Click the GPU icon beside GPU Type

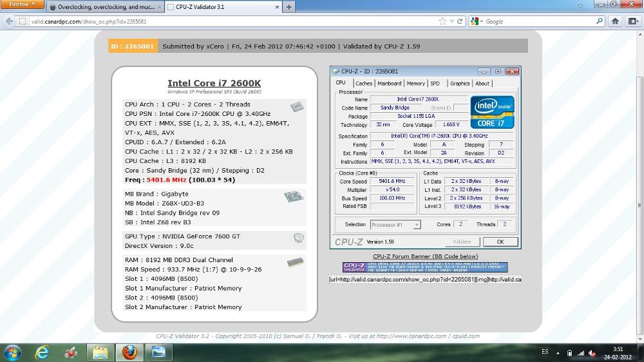point(299,238)
